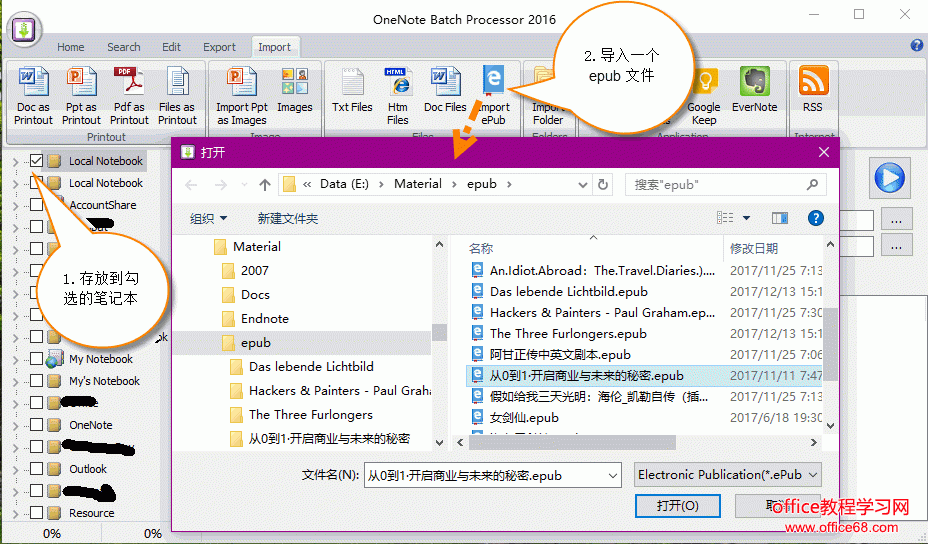Expand the first Local Notebook node

15,161
